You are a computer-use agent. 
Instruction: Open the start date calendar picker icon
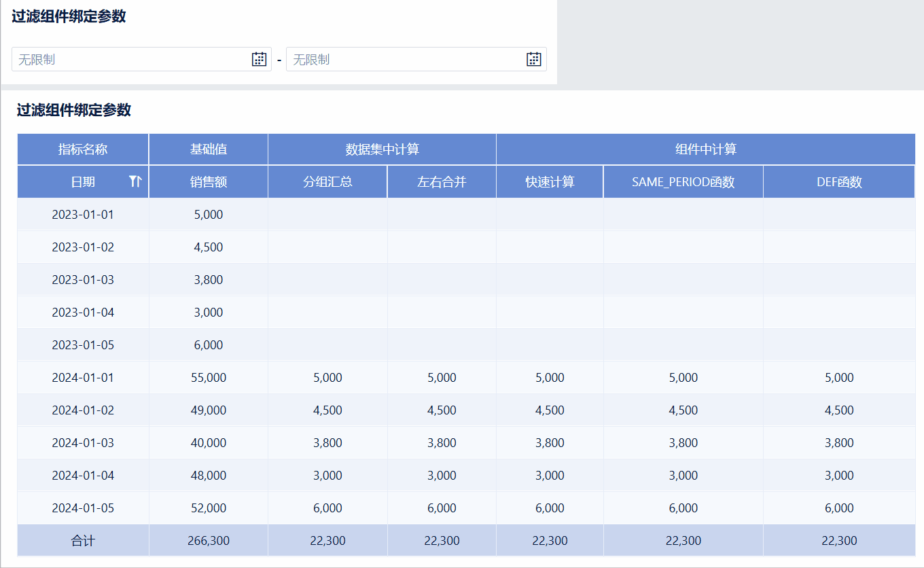tap(259, 59)
